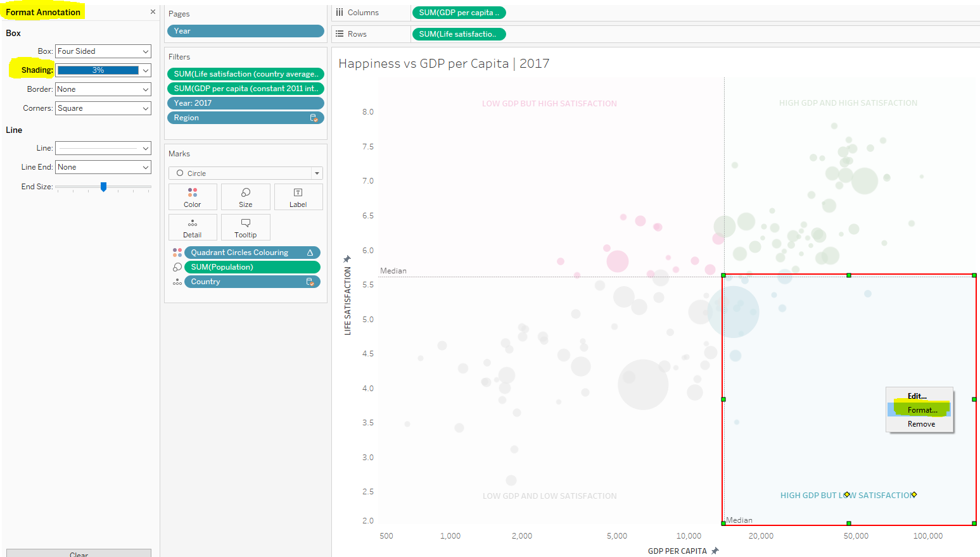
Task: Click the lock icon on the Region filter pill
Action: click(x=315, y=117)
